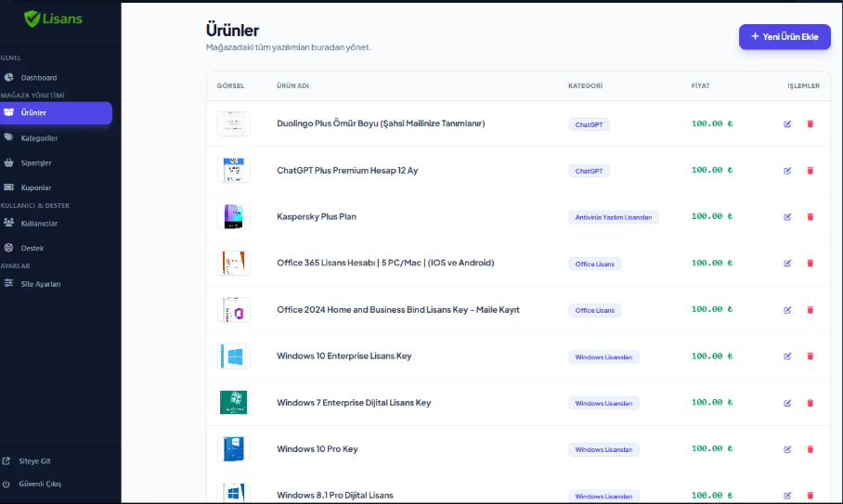Open the Kuponlar section

pyautogui.click(x=35, y=187)
